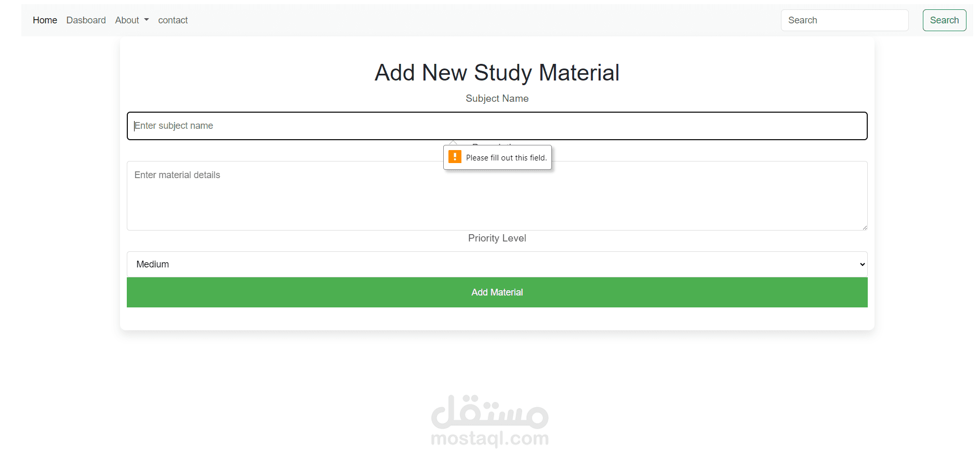Open the Medium priority level dropdown
This screenshot has height=458, width=980.
[496, 264]
